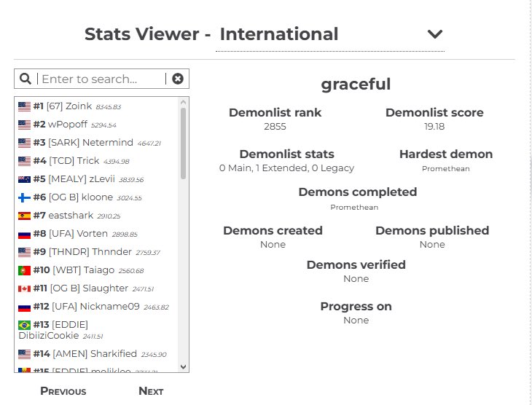Select player #7 eastshark
This screenshot has width=532, height=405.
click(x=96, y=216)
